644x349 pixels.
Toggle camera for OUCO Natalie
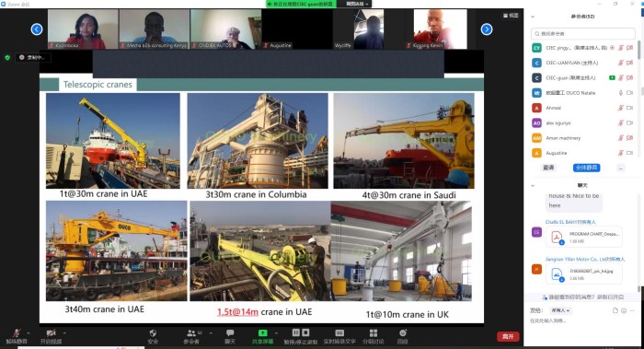coord(629,93)
